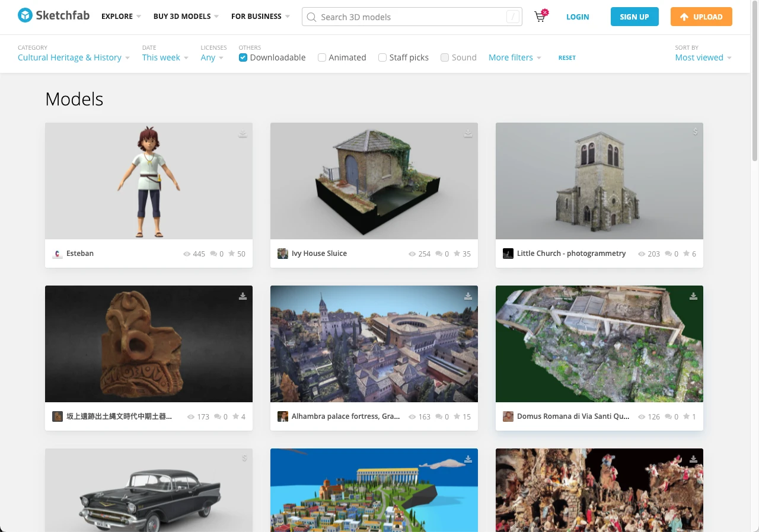Uncheck the Downloadable filter
The width and height of the screenshot is (759, 532).
click(243, 57)
